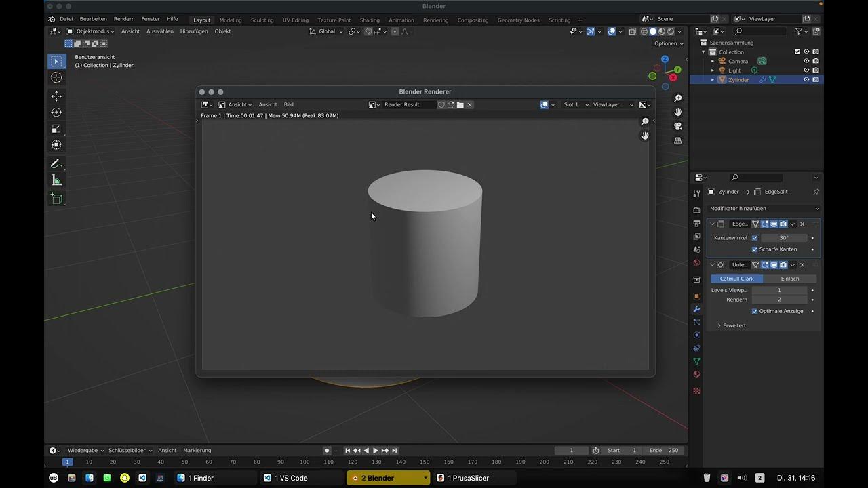The width and height of the screenshot is (868, 488).
Task: Click the pan hand icon in the Blender Renderer window
Action: (645, 136)
